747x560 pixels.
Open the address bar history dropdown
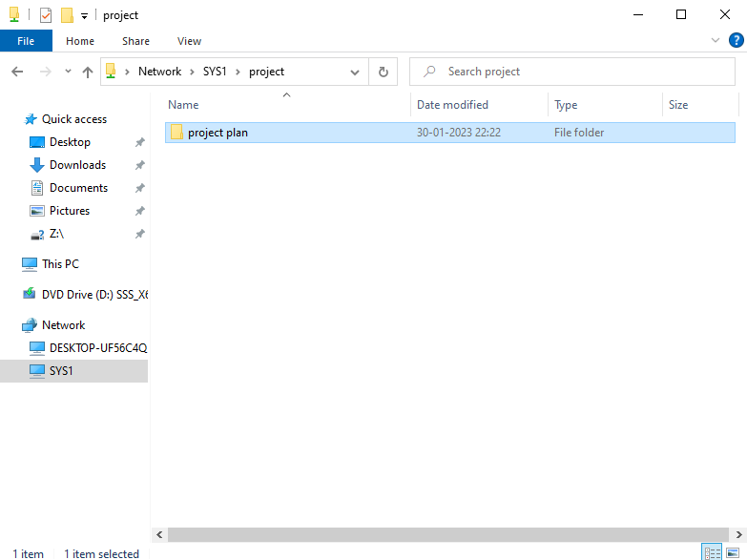[x=355, y=72]
